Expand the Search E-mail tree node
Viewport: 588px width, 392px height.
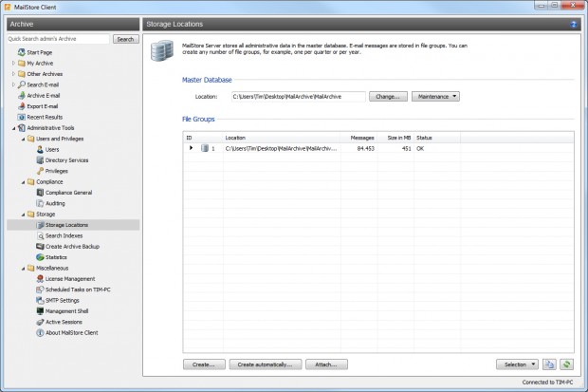point(14,84)
